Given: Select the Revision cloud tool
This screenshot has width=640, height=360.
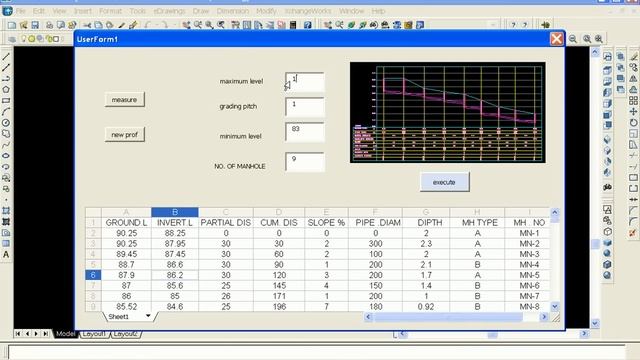Looking at the screenshot, I should 6,133.
